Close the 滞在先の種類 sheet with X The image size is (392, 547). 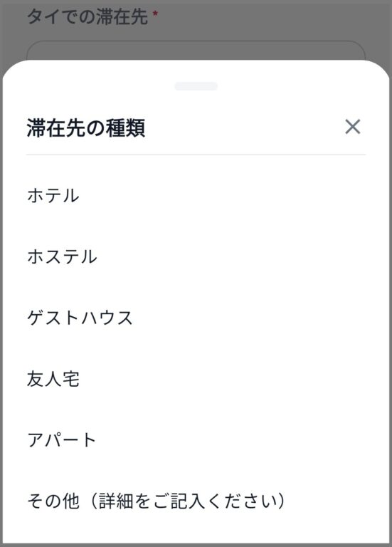pos(353,127)
